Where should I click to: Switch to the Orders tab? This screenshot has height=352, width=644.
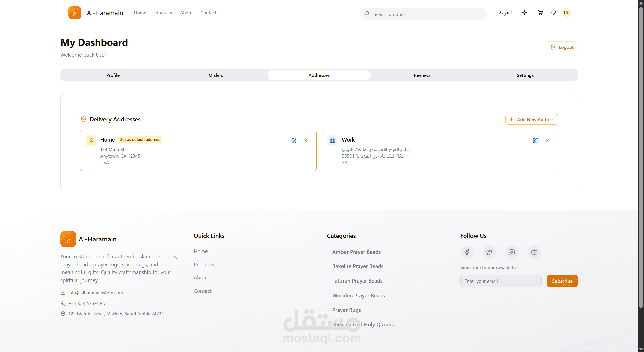(216, 75)
